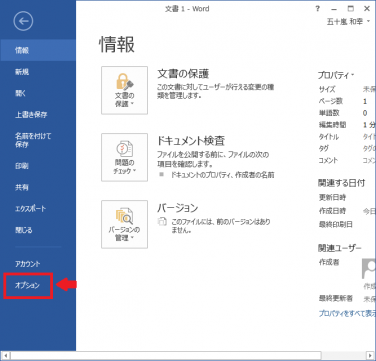Click the horizontal scrollbar track
Screen dimensions: 376x361
[343, 355]
